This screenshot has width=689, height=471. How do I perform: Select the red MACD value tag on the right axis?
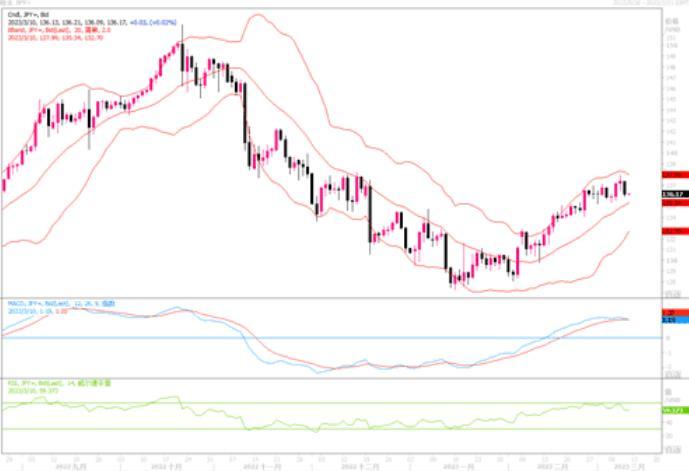(672, 313)
